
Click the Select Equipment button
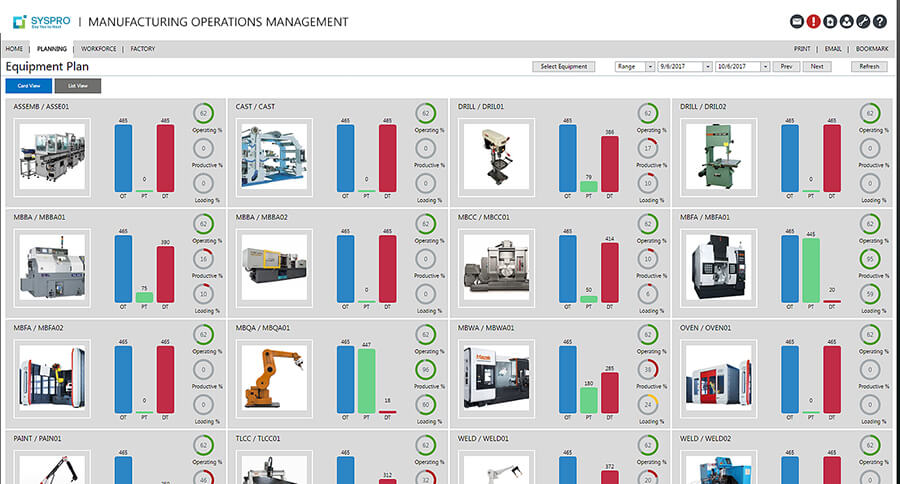[564, 67]
